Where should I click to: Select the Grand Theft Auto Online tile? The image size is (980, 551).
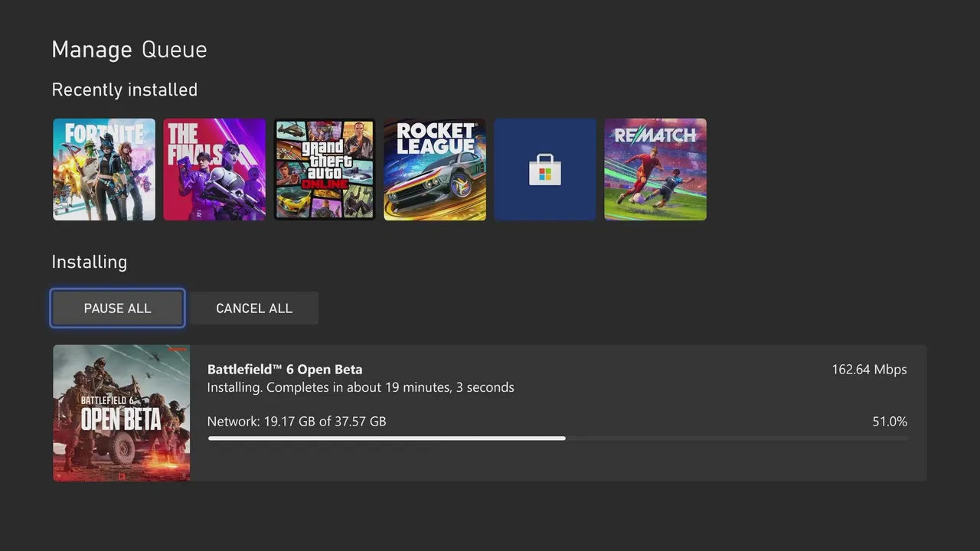[325, 169]
